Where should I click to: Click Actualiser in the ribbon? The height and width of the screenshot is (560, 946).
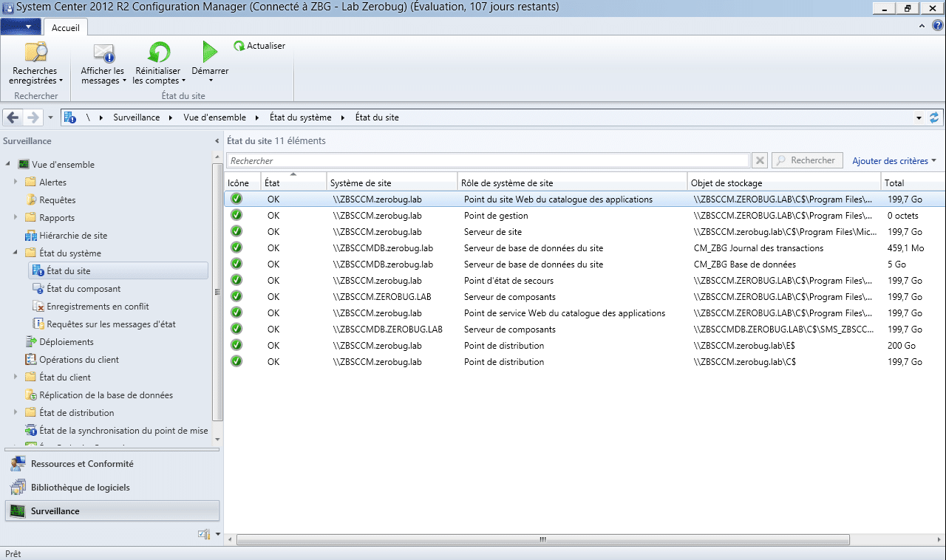tap(259, 46)
